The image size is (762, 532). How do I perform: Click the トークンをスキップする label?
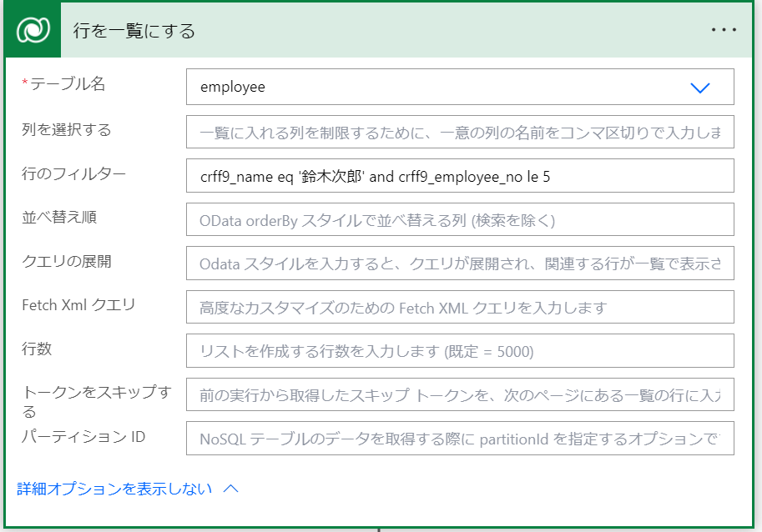tap(97, 401)
